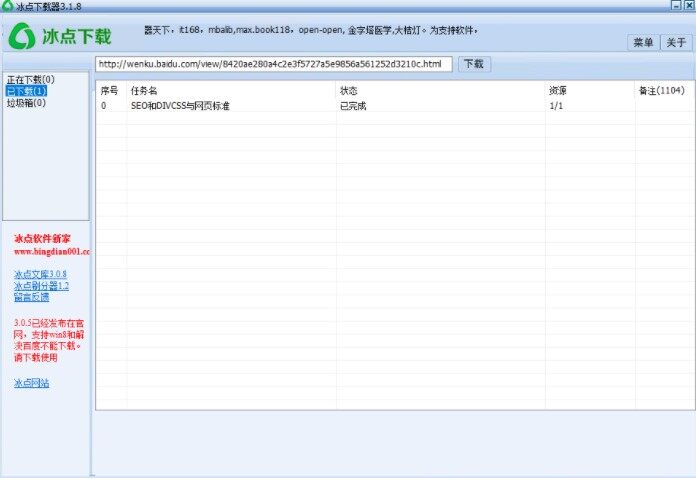
Task: Open the 关于 dialog
Action: (x=676, y=43)
